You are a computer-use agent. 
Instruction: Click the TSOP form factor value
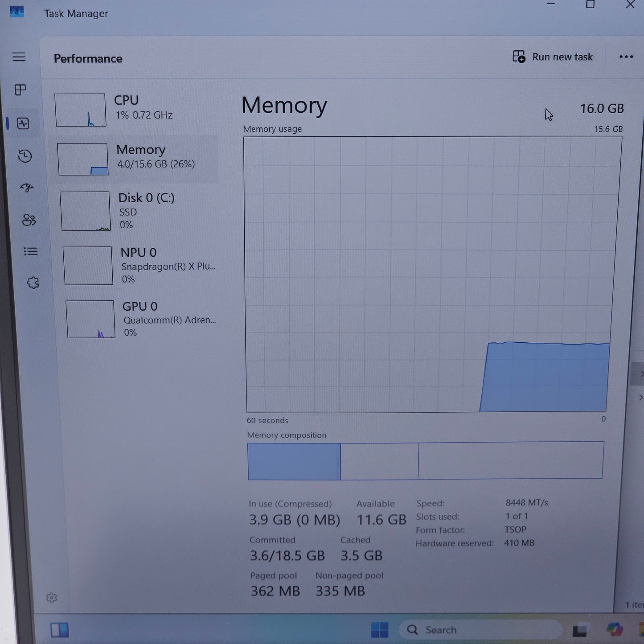tap(515, 529)
